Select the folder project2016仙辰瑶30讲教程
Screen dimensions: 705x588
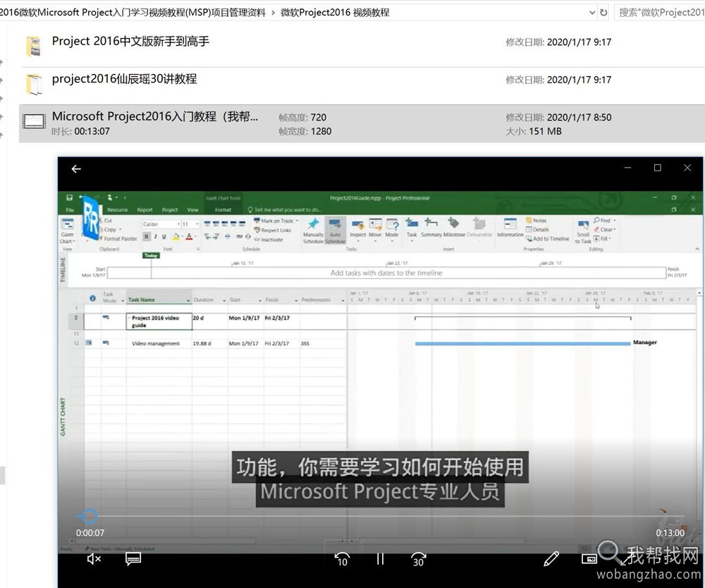click(125, 79)
